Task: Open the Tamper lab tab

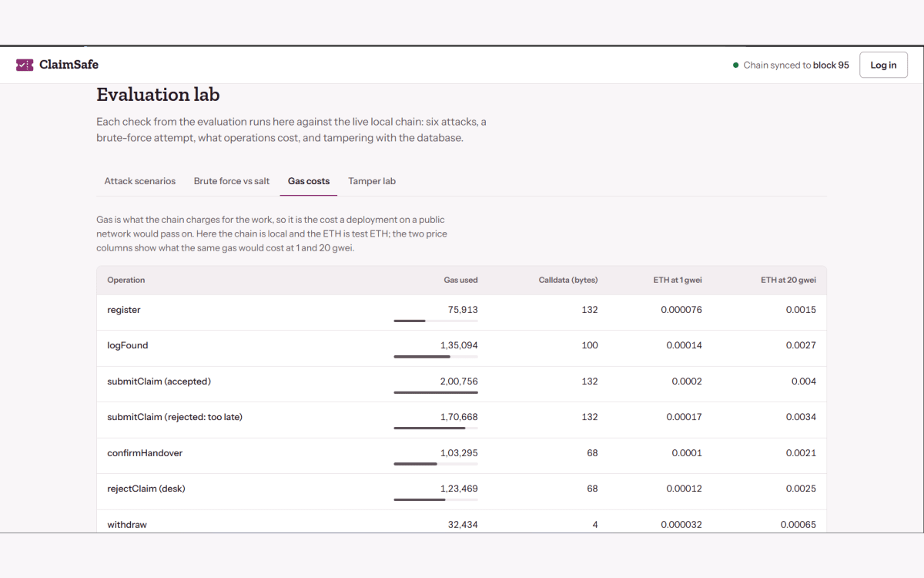Action: click(372, 181)
